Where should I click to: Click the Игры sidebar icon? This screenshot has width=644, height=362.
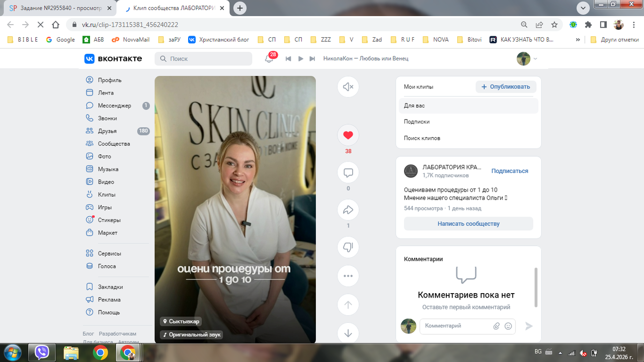90,207
